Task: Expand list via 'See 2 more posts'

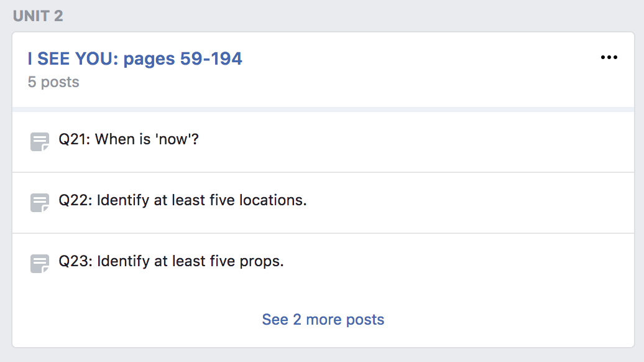Action: point(323,319)
